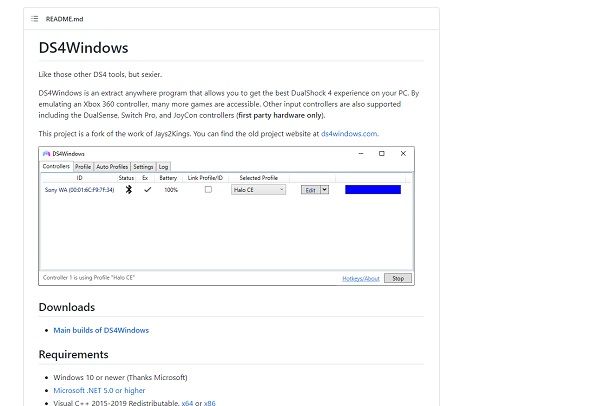Open Main builds of DS4Windows link
The image size is (610, 406).
(x=101, y=330)
